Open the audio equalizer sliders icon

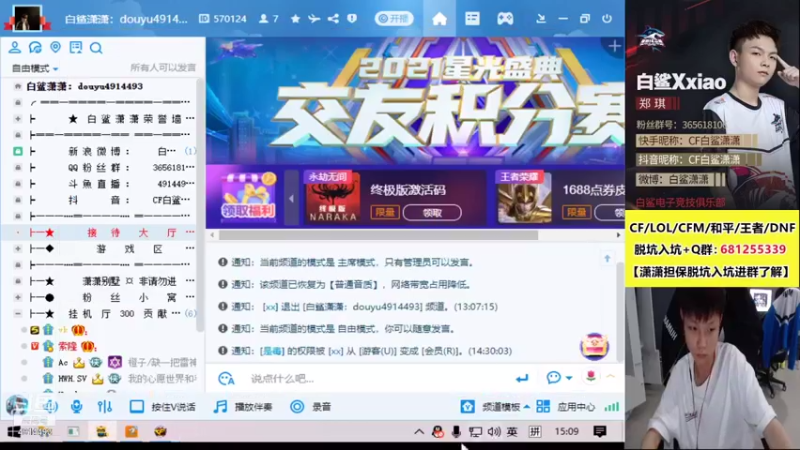(105, 407)
